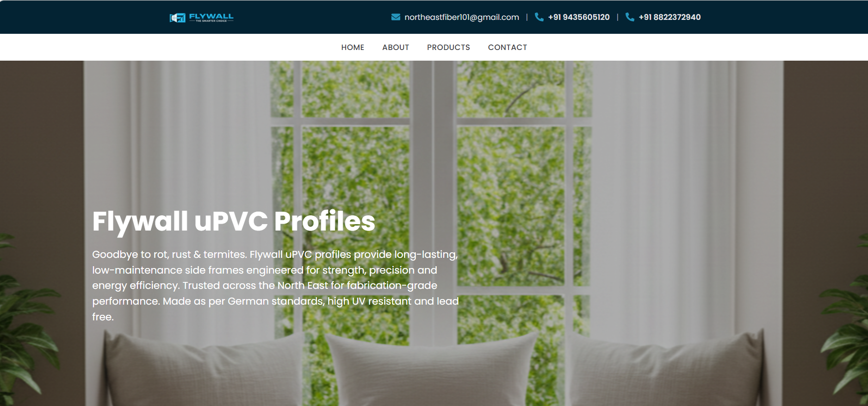This screenshot has width=868, height=406.
Task: Open the northeastfiber101@gmail.com email link
Action: [x=462, y=17]
